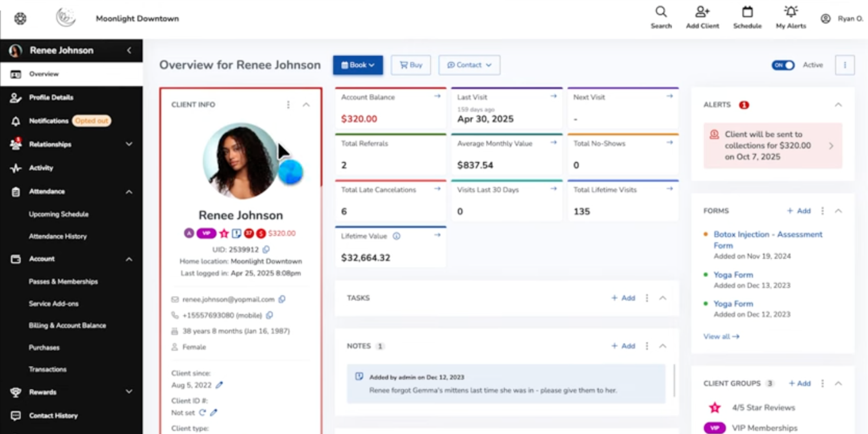Open My Alerts bell icon
The height and width of the screenshot is (434, 868).
click(790, 12)
